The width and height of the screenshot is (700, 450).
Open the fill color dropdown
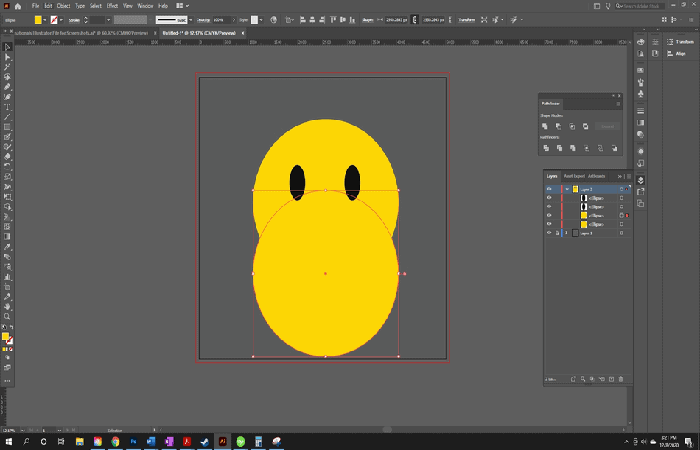click(x=45, y=20)
